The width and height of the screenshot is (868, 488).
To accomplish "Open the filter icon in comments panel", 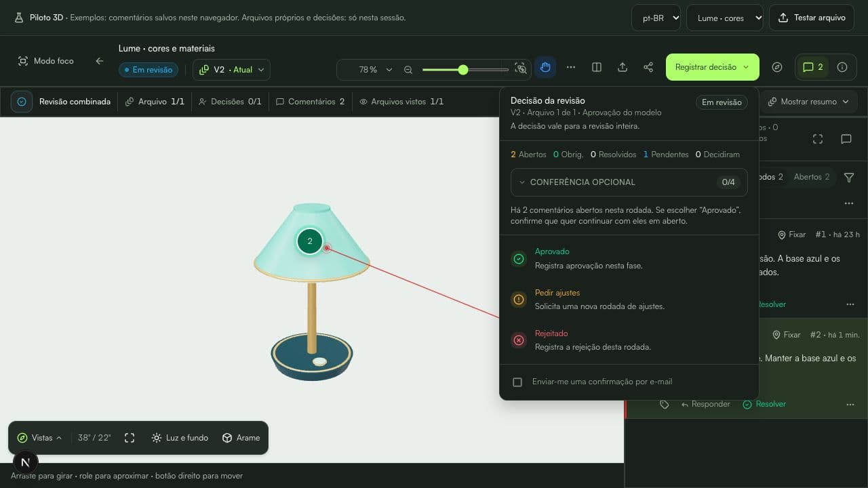I will pos(849,177).
